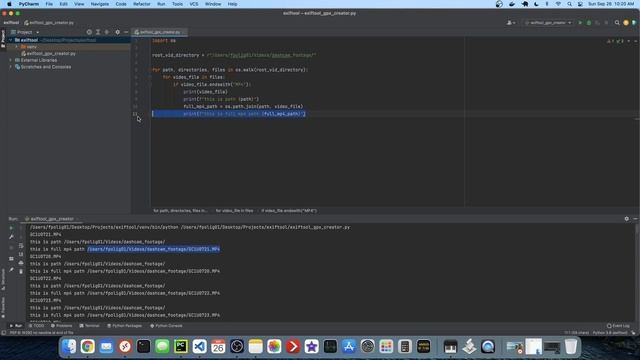Open Terminal tool window button
This screenshot has height=360, width=640.
[x=89, y=326]
